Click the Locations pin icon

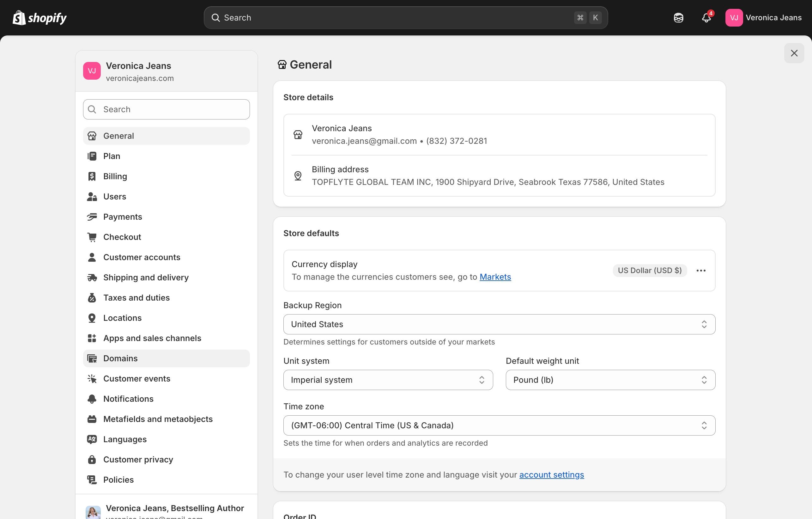click(92, 318)
